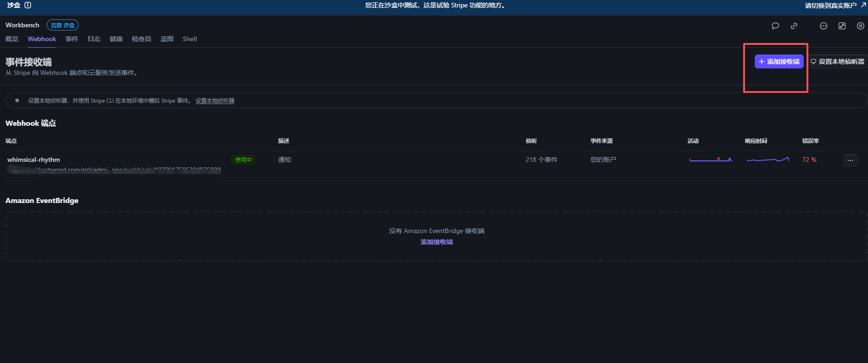Screen dimensions: 868x363
Task: Click the 您的账户 event source cell
Action: tap(603, 160)
